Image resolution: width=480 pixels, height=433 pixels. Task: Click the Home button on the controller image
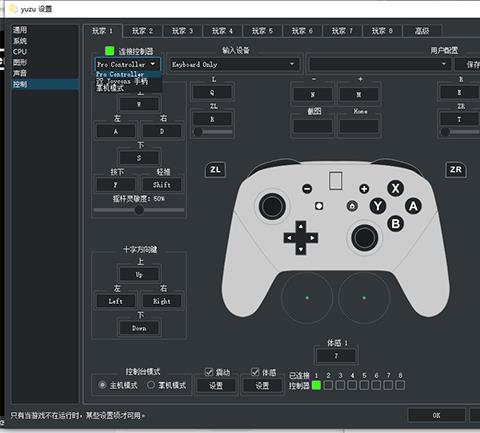point(352,206)
